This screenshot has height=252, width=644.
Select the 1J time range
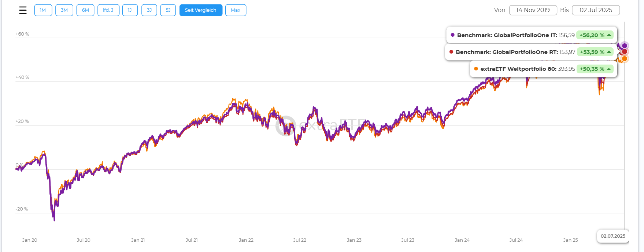(x=130, y=10)
